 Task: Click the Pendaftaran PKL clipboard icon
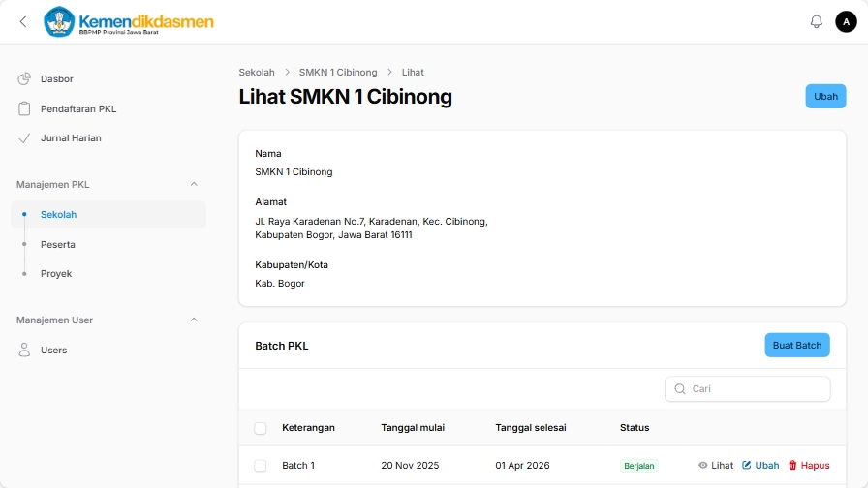(24, 108)
